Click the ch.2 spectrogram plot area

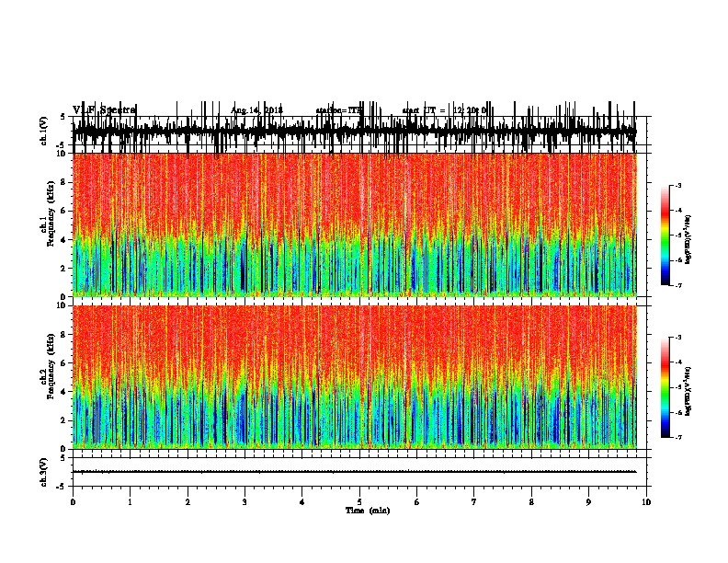tap(354, 377)
